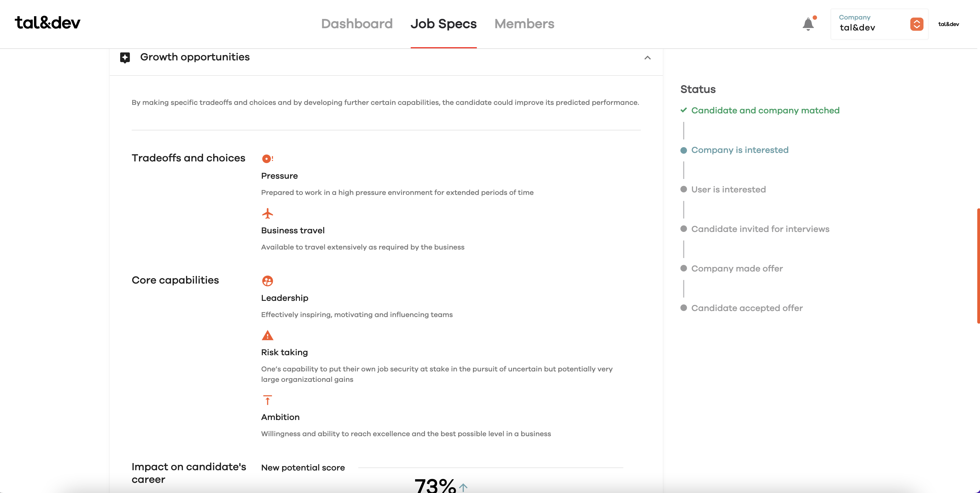The height and width of the screenshot is (493, 980).
Task: Click the Leadership capability icon
Action: pyautogui.click(x=267, y=281)
